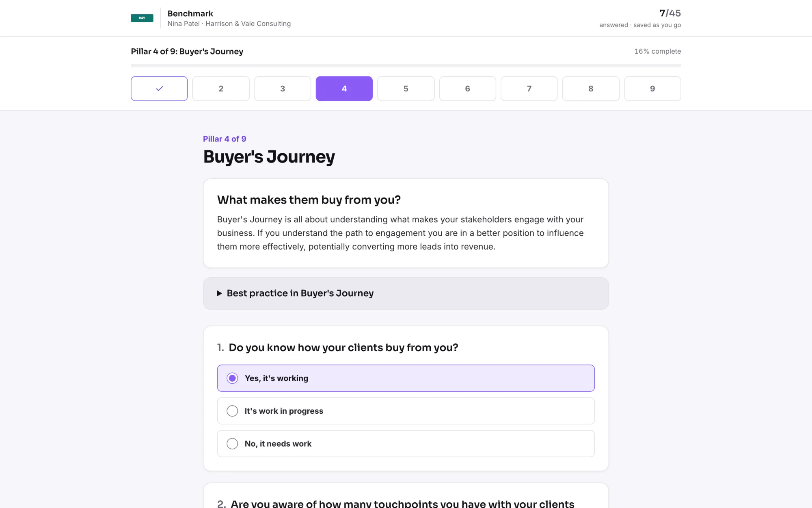Click "What makes them buy from you?" heading
812x508 pixels.
click(x=309, y=200)
